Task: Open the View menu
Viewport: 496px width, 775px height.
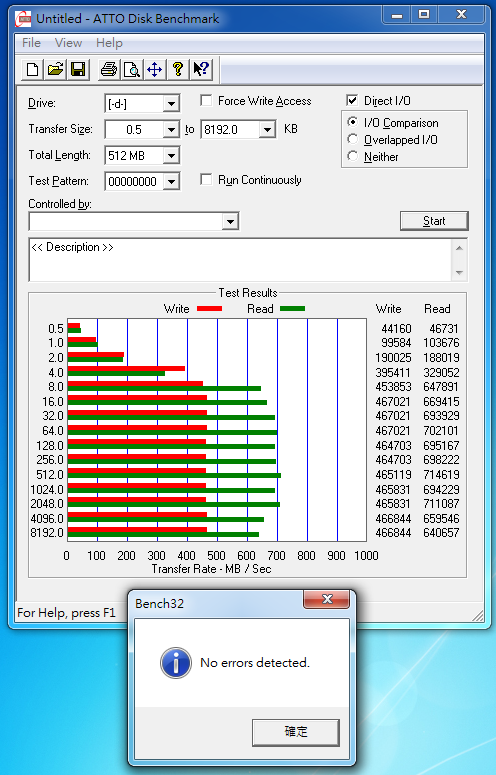Action: click(68, 43)
